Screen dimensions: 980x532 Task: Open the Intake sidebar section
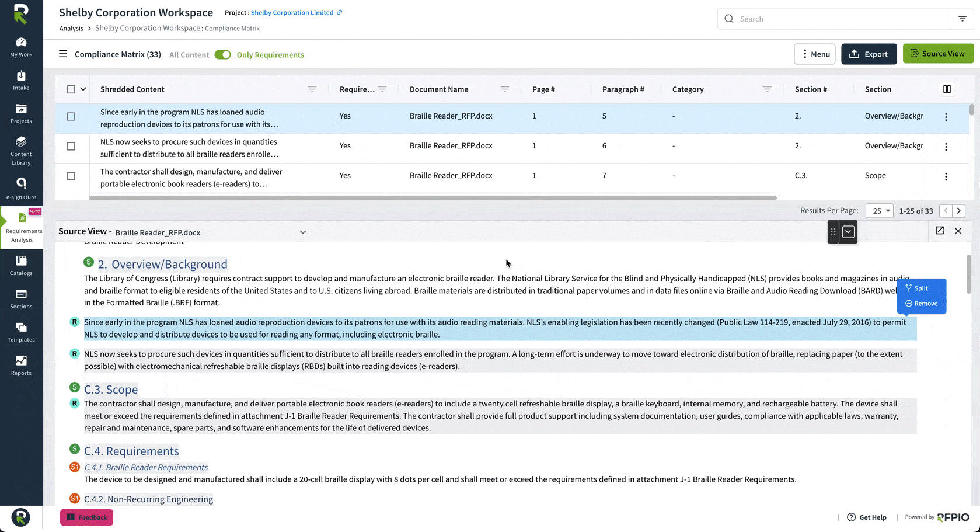21,81
